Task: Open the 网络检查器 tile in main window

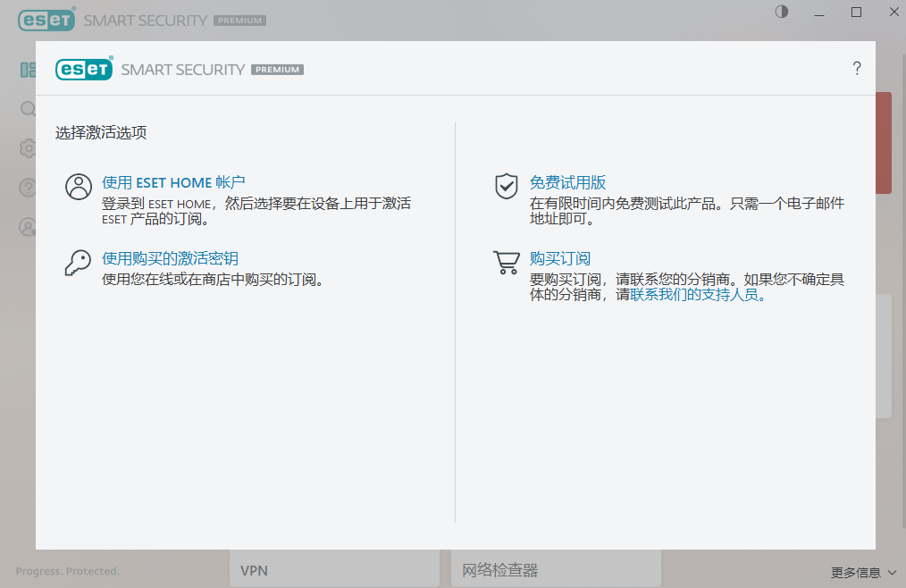Action: coord(556,568)
